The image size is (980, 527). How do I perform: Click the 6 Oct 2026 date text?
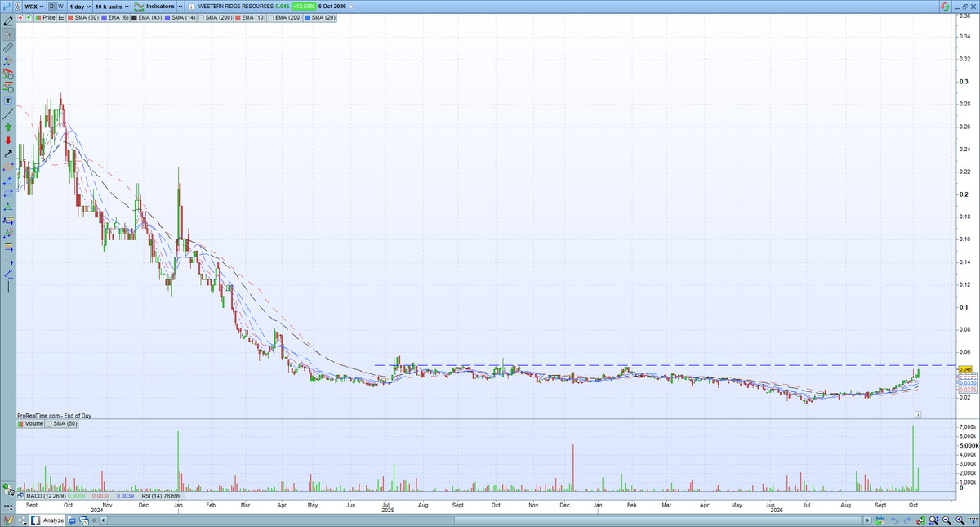(x=334, y=7)
